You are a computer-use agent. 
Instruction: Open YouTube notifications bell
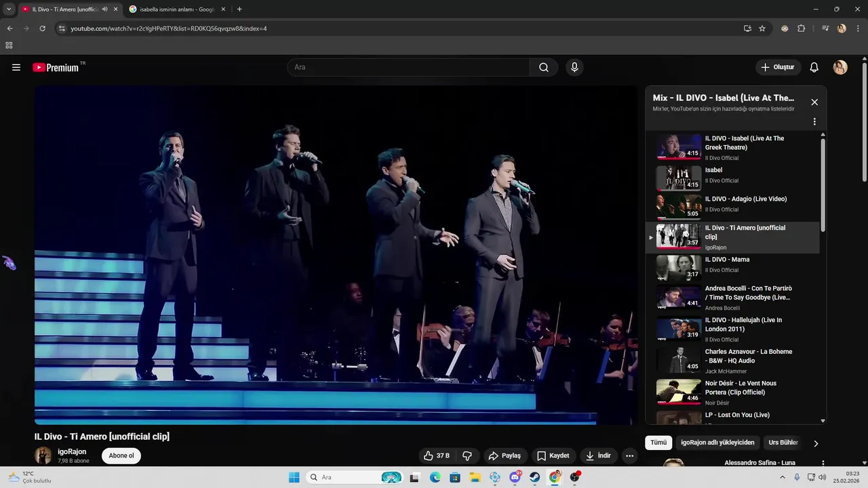point(814,67)
